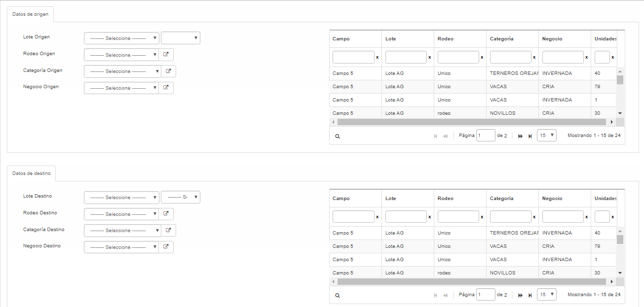
Task: Click Rodeo filter field in destino grid
Action: click(458, 217)
